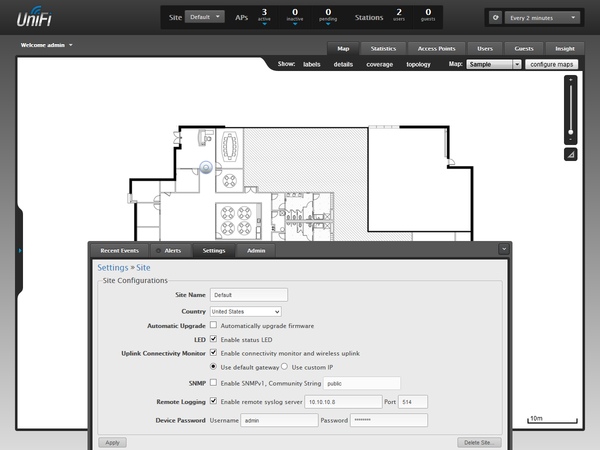Select Use custom IP radio button
Screen dimensions: 600x450
[x=284, y=367]
